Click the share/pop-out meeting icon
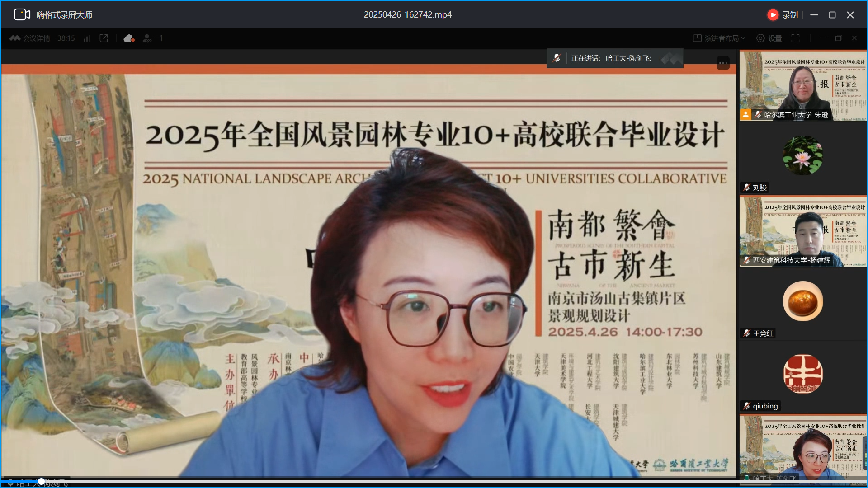This screenshot has width=868, height=488. point(104,38)
